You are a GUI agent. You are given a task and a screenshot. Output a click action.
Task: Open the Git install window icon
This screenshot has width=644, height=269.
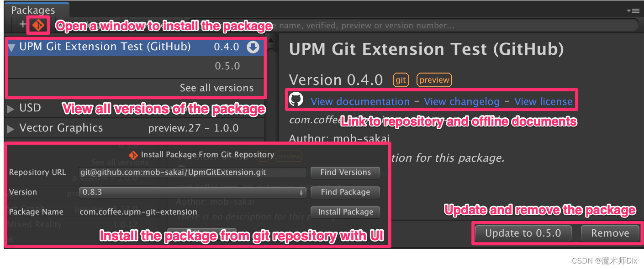[x=38, y=26]
